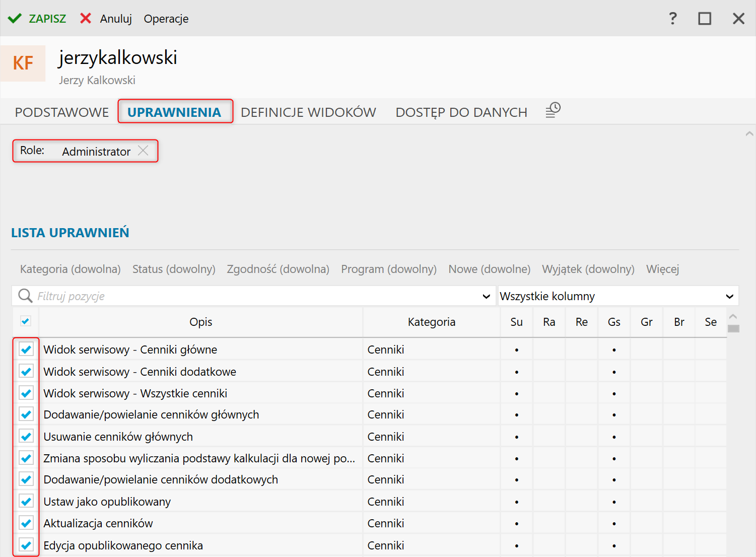Viewport: 756px width, 557px height.
Task: Open the Operacje menu
Action: 166,19
